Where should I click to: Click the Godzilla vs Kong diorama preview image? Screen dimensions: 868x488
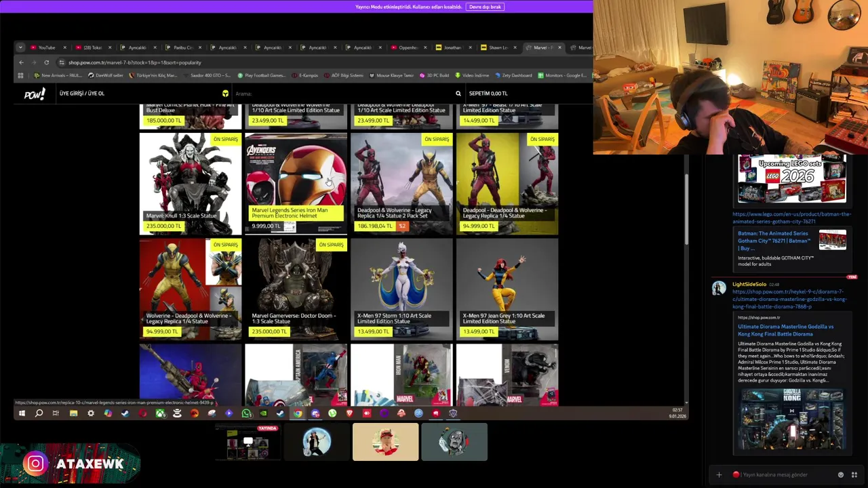point(792,419)
